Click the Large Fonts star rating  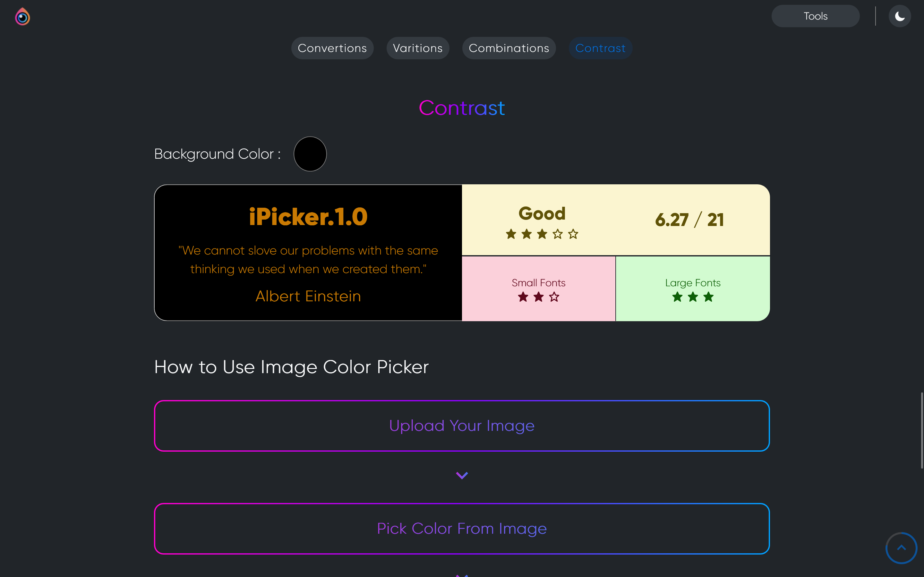(693, 297)
